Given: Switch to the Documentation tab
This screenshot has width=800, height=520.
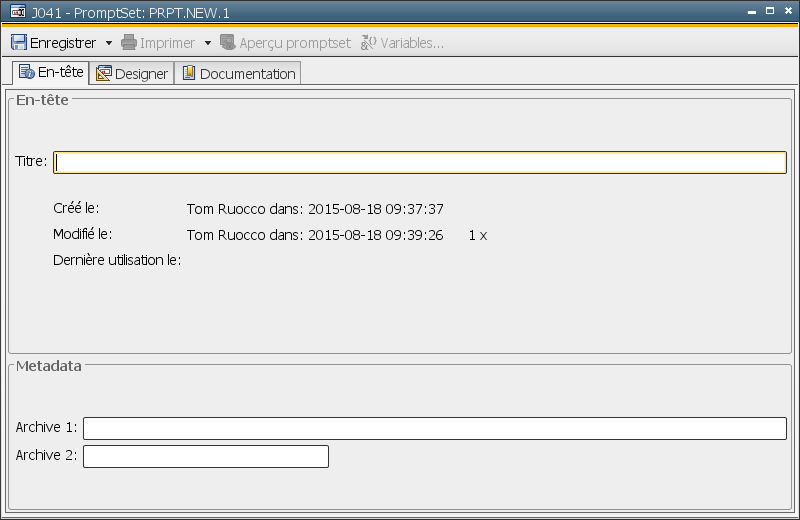Looking at the screenshot, I should 238,73.
